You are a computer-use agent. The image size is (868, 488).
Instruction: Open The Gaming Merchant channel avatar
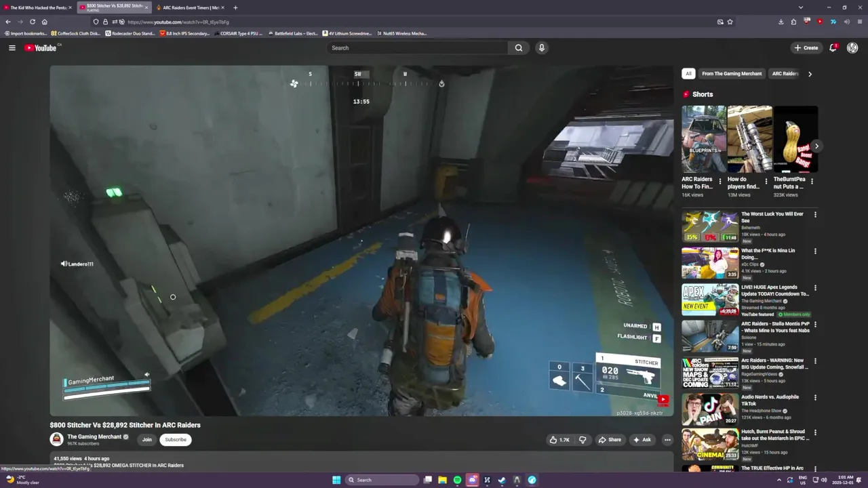56,439
